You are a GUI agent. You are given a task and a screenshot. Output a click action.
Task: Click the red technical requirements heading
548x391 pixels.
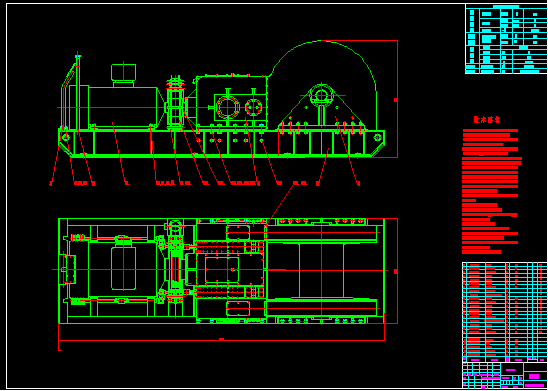pos(487,120)
